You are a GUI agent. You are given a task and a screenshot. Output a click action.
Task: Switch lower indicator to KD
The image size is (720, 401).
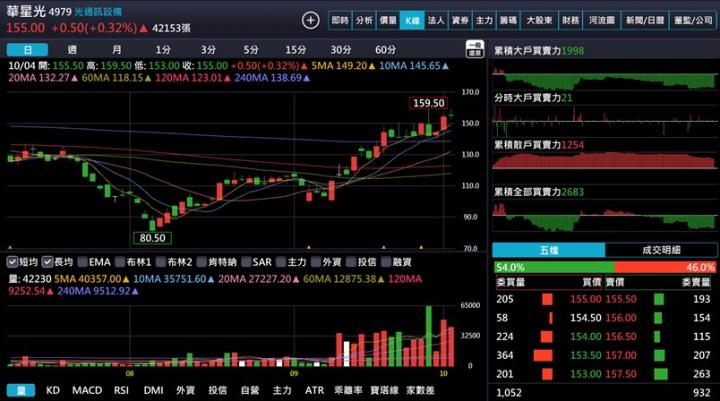[53, 390]
